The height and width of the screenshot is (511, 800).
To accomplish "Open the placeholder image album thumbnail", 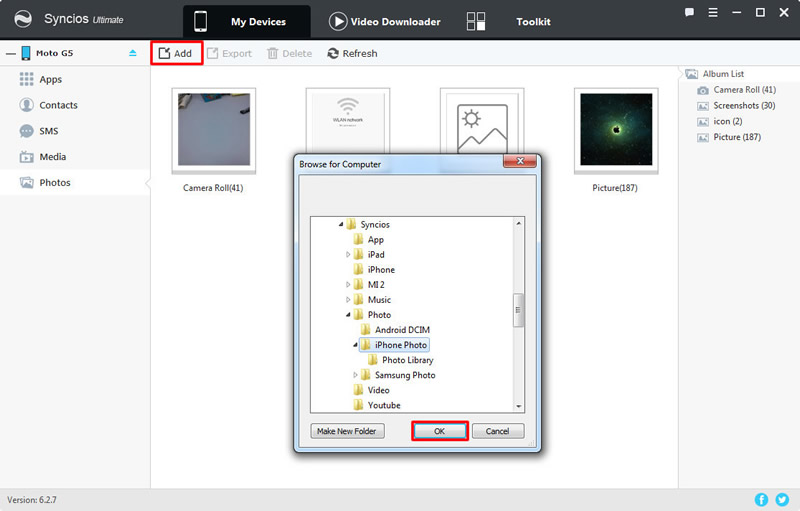I will tap(482, 120).
